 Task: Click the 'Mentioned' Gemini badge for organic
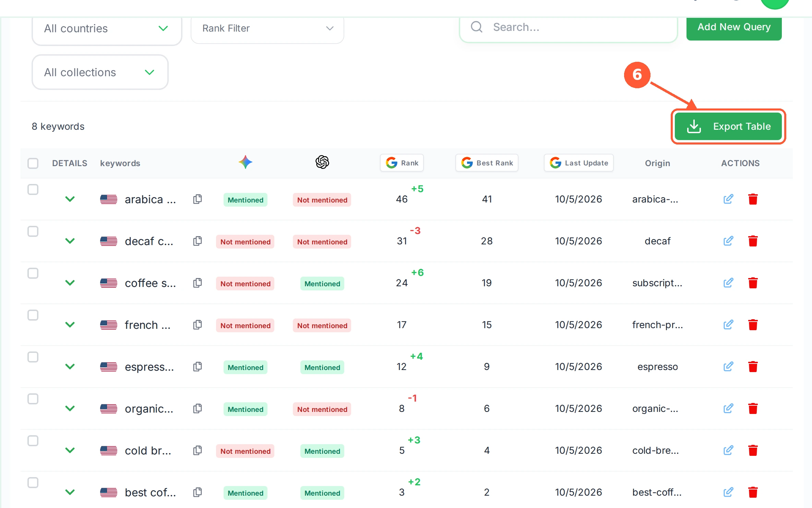246,409
